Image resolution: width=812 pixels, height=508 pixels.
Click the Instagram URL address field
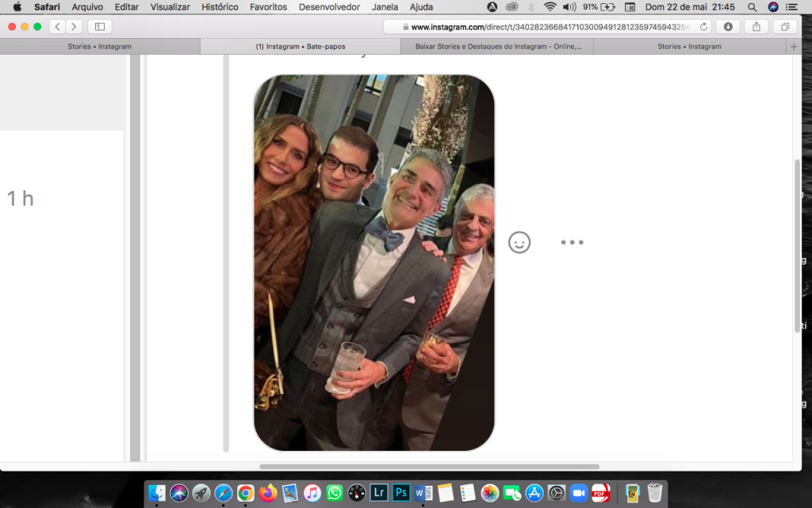(x=547, y=26)
